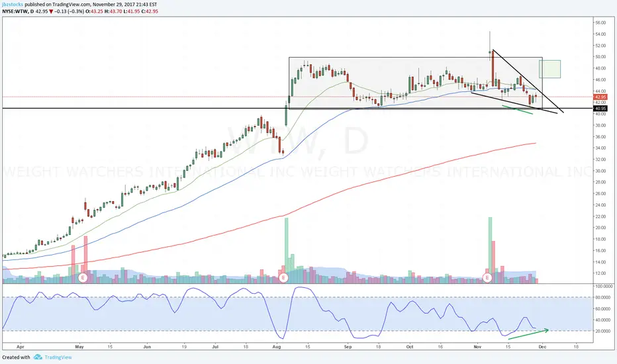Click the red 42.95 price axis label
Viewport: 617px width, 364px height.
coord(600,97)
